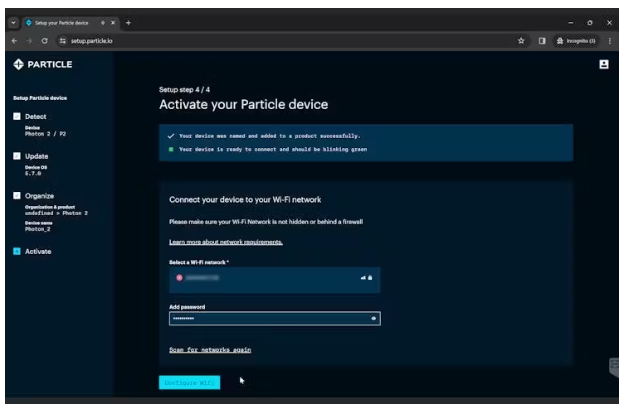Restore the browser window size

pyautogui.click(x=590, y=23)
